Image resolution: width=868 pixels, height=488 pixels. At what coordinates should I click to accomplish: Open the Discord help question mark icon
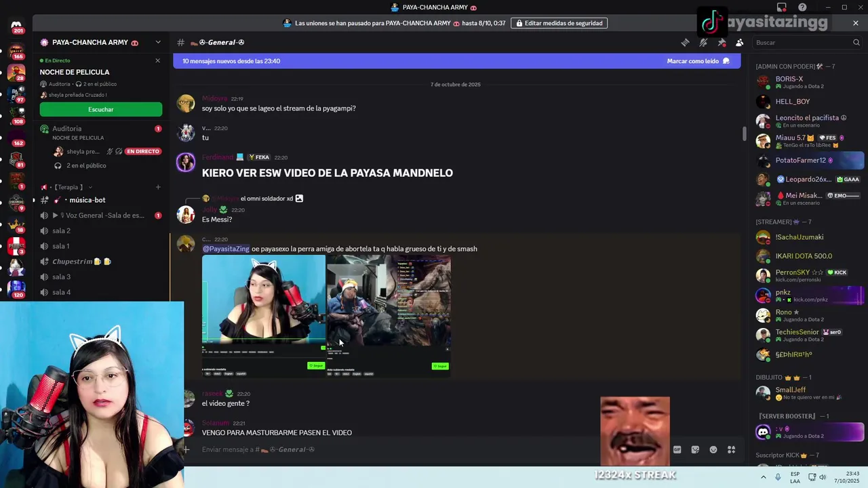802,7
